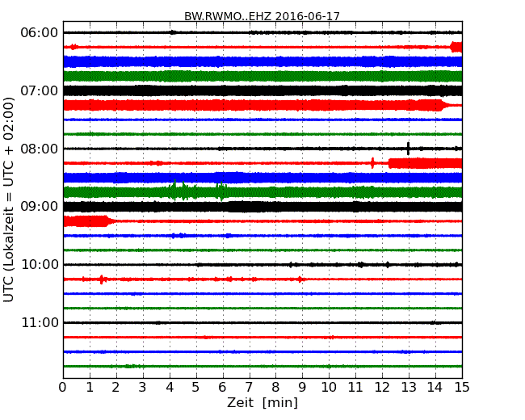Image resolution: width=525 pixels, height=420 pixels.
Task: Click the black spike at minute 13 on 08:00 trace
Action: click(408, 149)
